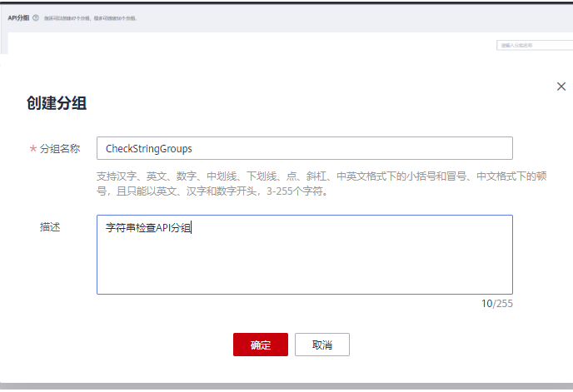The image size is (573, 392).
Task: Click the naming rule hint text below name field
Action: click(x=321, y=184)
